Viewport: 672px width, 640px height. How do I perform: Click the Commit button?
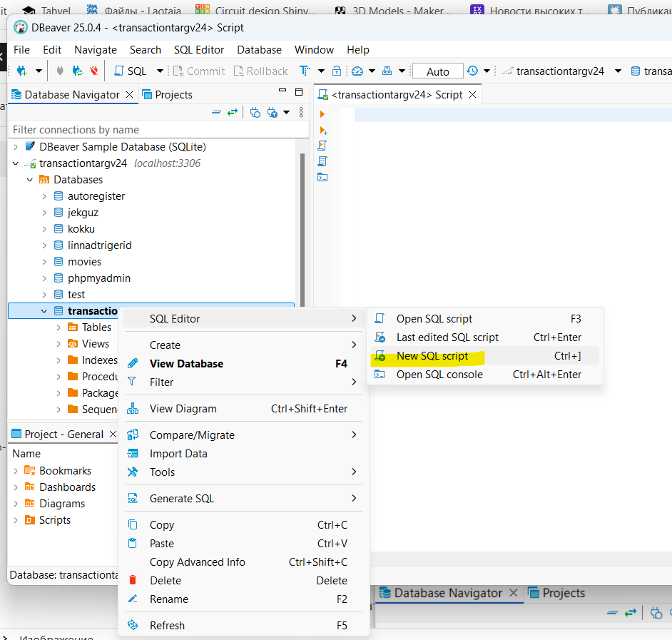coord(199,71)
